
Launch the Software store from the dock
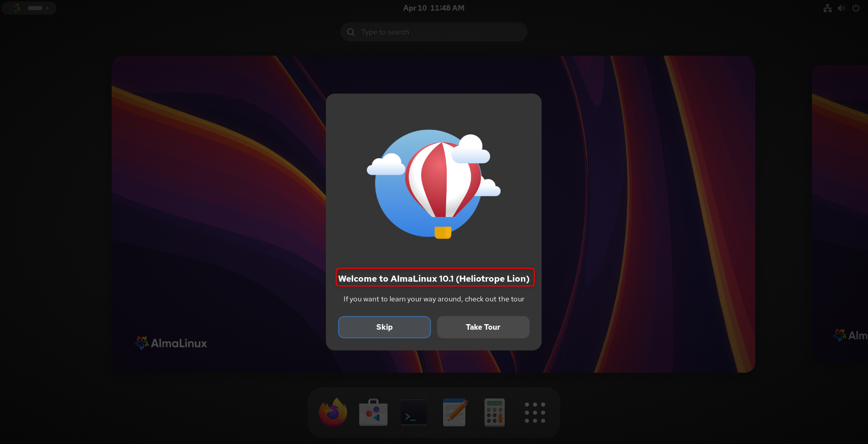coord(373,413)
